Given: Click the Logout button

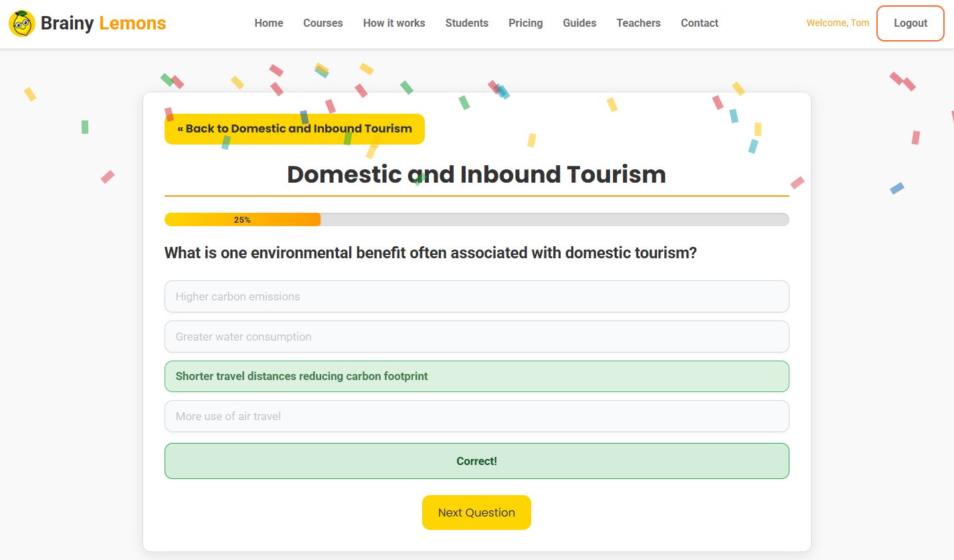Looking at the screenshot, I should (911, 23).
